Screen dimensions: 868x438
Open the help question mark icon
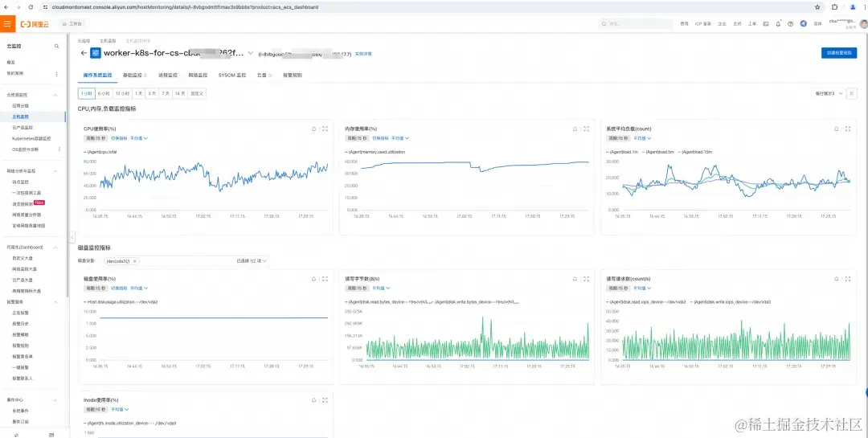791,24
